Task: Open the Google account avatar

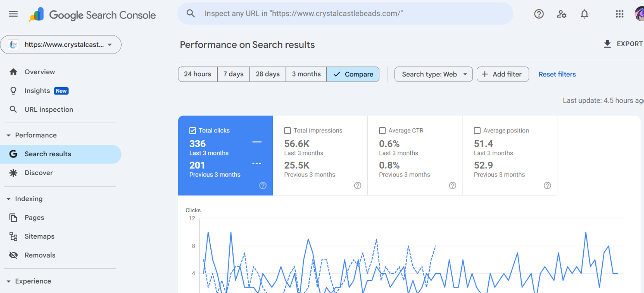Action: (x=639, y=14)
